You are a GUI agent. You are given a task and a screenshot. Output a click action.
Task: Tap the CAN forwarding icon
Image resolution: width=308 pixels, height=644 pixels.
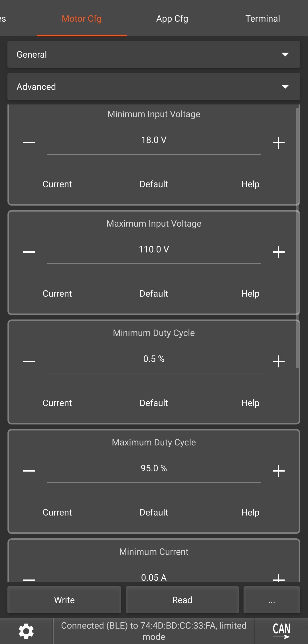pyautogui.click(x=281, y=631)
